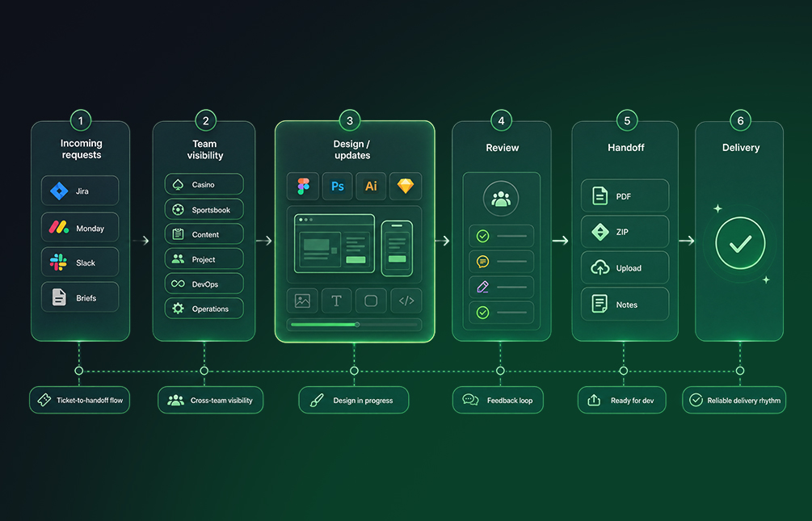812x521 pixels.
Task: Click the Monday label text
Action: click(90, 229)
